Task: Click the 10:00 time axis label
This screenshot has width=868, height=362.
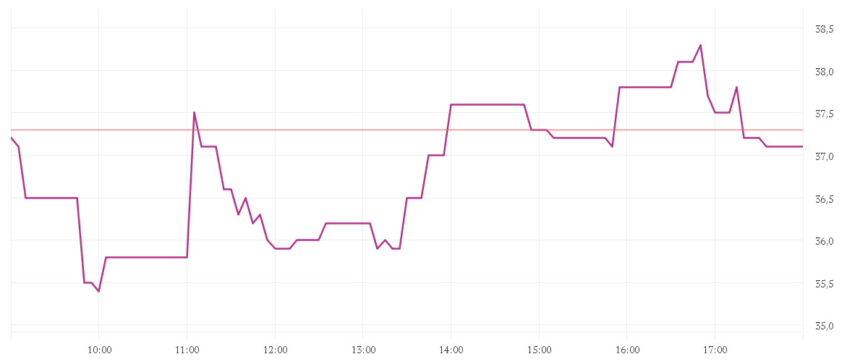Action: pyautogui.click(x=99, y=350)
